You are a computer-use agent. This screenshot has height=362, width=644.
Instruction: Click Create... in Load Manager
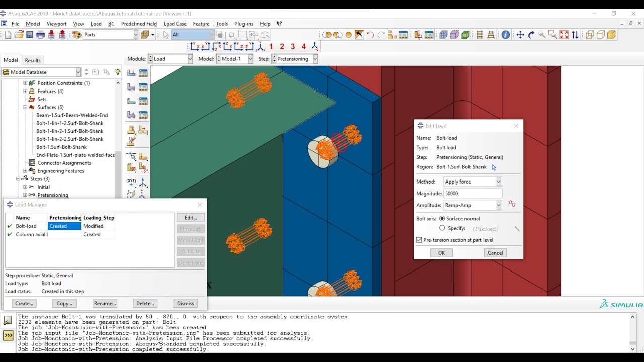pos(24,303)
